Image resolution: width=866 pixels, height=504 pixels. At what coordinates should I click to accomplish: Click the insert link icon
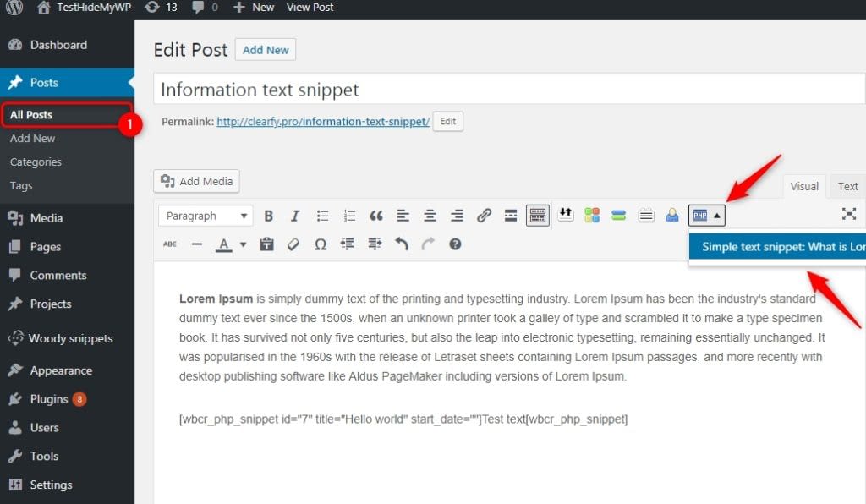[484, 216]
